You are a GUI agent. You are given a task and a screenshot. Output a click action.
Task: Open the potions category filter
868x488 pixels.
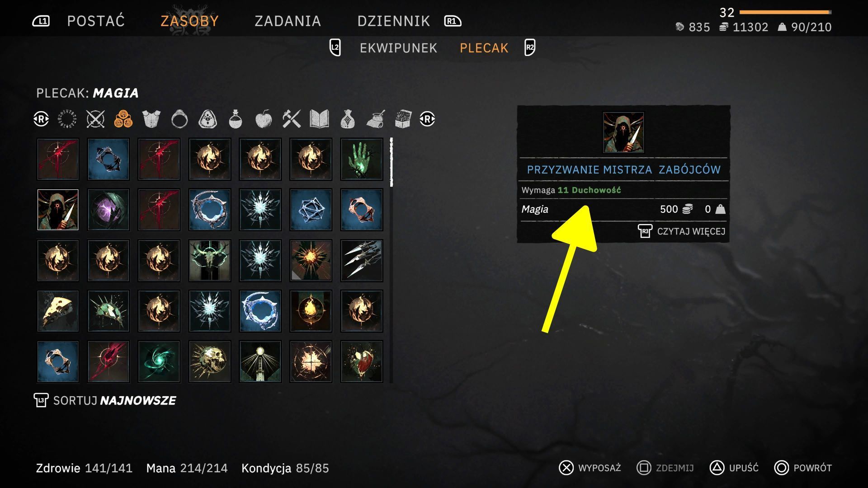tap(236, 119)
